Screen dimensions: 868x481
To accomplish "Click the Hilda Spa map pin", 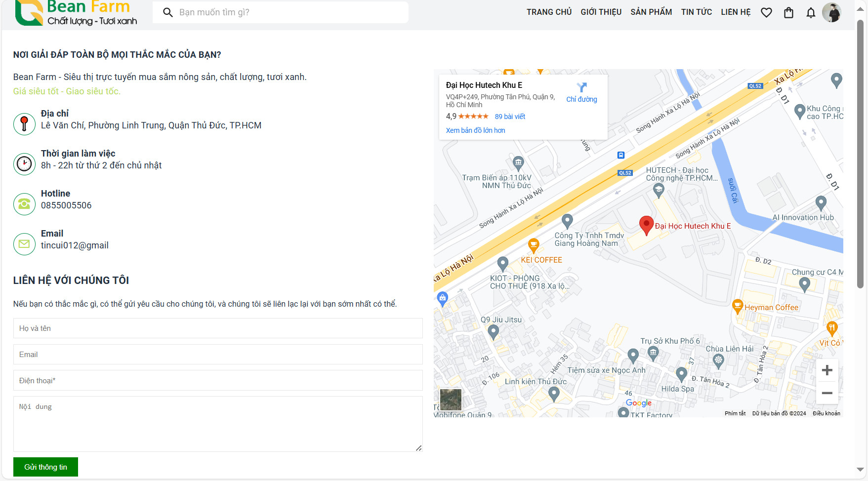I will coord(681,375).
